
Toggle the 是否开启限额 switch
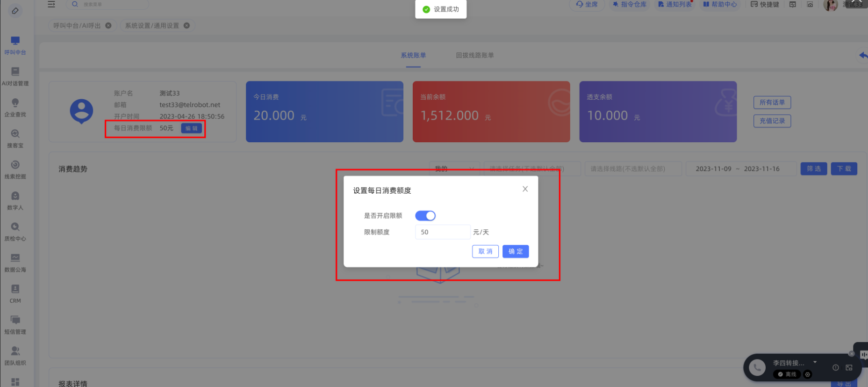[425, 216]
